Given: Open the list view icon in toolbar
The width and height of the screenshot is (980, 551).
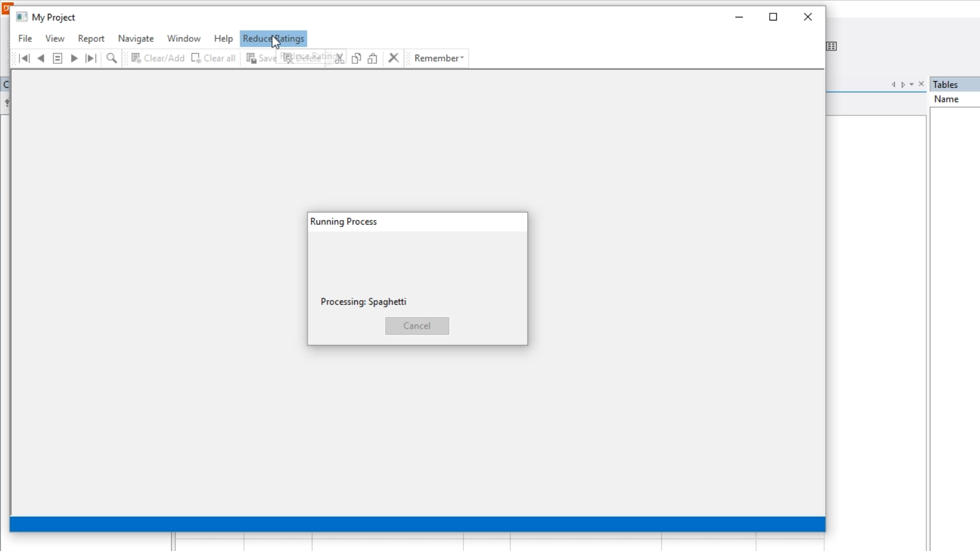Looking at the screenshot, I should pos(58,58).
